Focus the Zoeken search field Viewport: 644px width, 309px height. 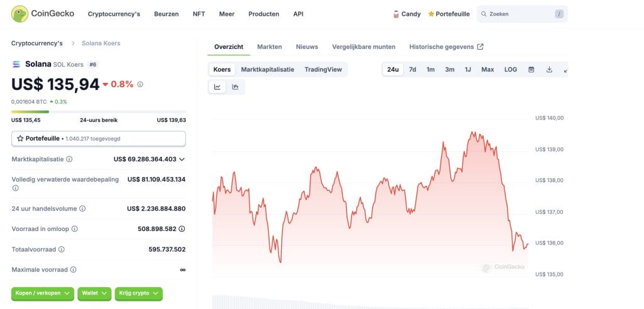point(522,14)
